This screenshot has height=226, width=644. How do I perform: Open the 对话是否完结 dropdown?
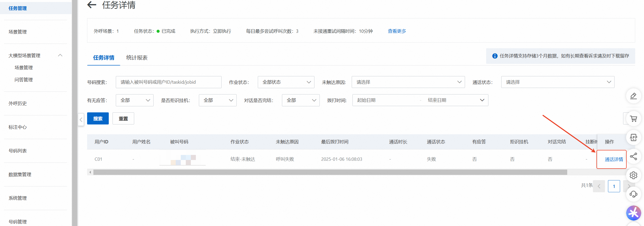[x=301, y=100]
